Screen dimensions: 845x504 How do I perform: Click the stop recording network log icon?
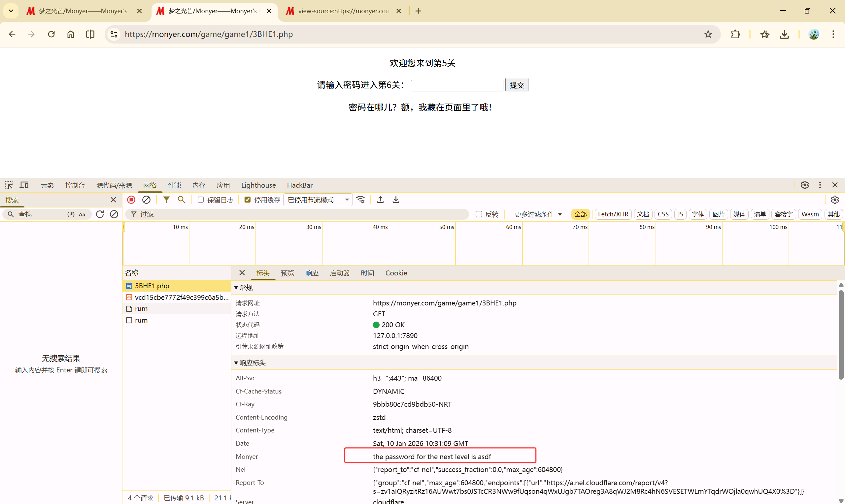coord(131,200)
